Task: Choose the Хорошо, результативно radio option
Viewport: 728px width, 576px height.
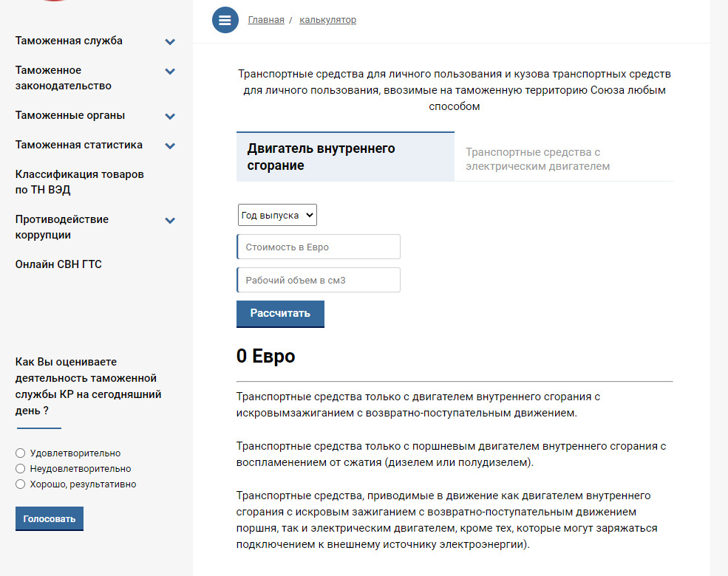Action: click(21, 484)
